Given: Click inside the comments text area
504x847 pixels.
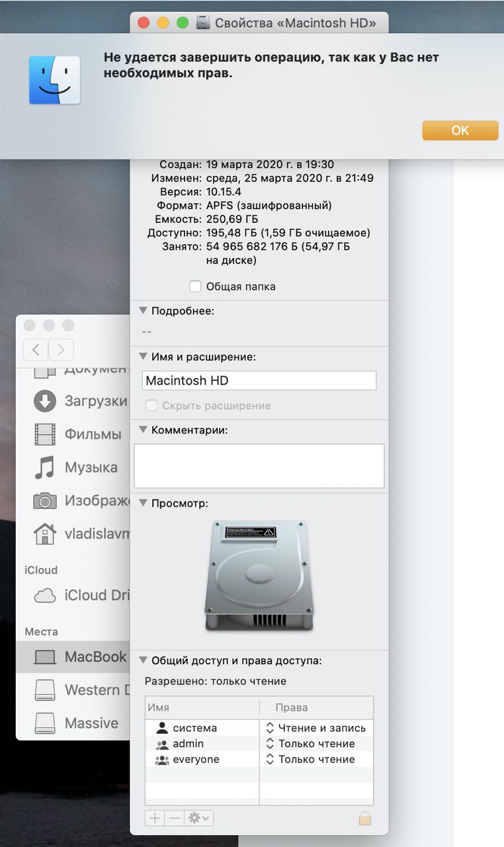Looking at the screenshot, I should coord(259,466).
